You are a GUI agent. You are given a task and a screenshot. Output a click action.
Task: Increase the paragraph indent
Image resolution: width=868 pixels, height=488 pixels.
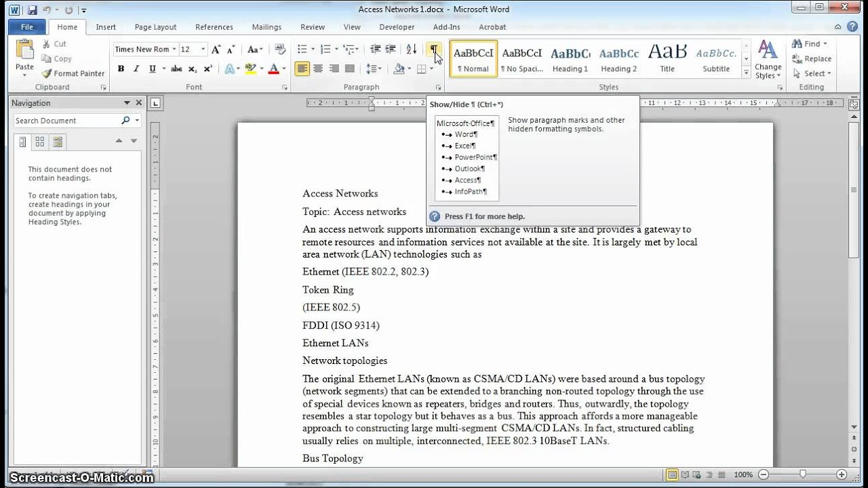391,49
